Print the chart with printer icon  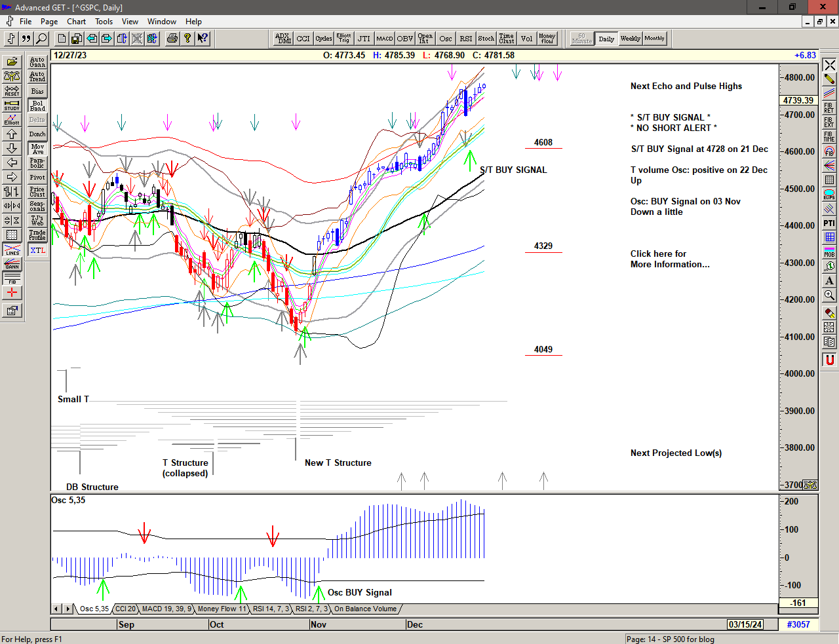[172, 39]
